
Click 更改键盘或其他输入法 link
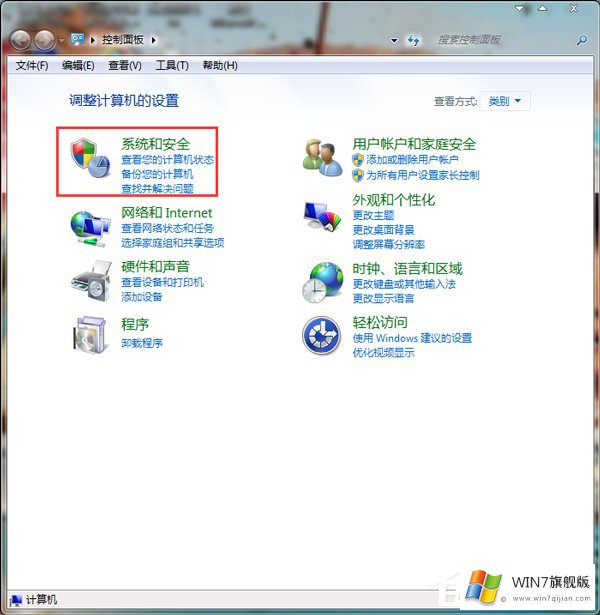(x=404, y=284)
